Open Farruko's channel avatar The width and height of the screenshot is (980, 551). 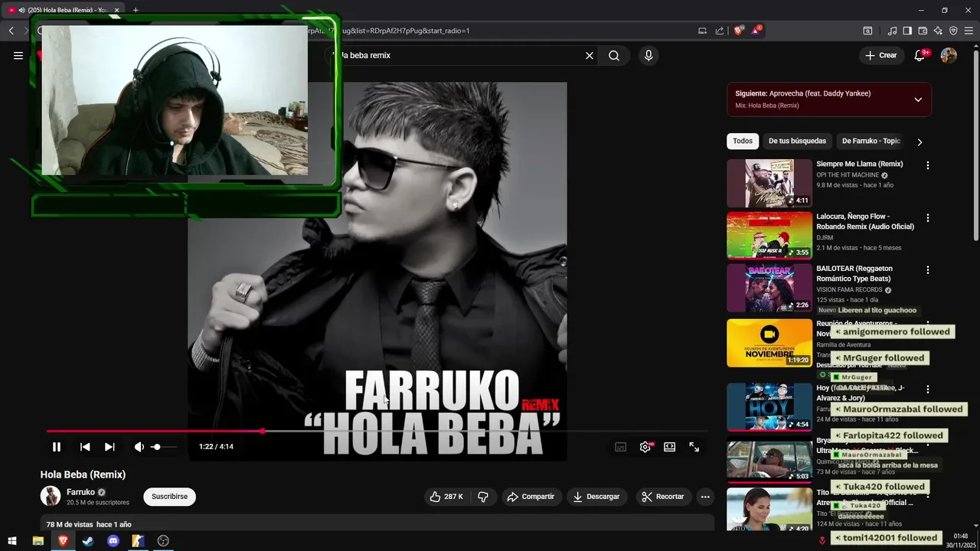click(x=51, y=496)
